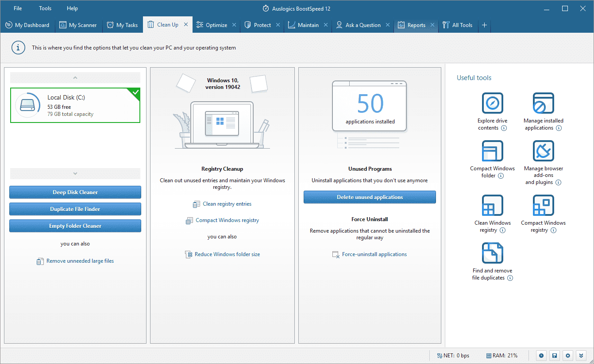
Task: Click info icon next to Compact Windows folder
Action: click(501, 176)
